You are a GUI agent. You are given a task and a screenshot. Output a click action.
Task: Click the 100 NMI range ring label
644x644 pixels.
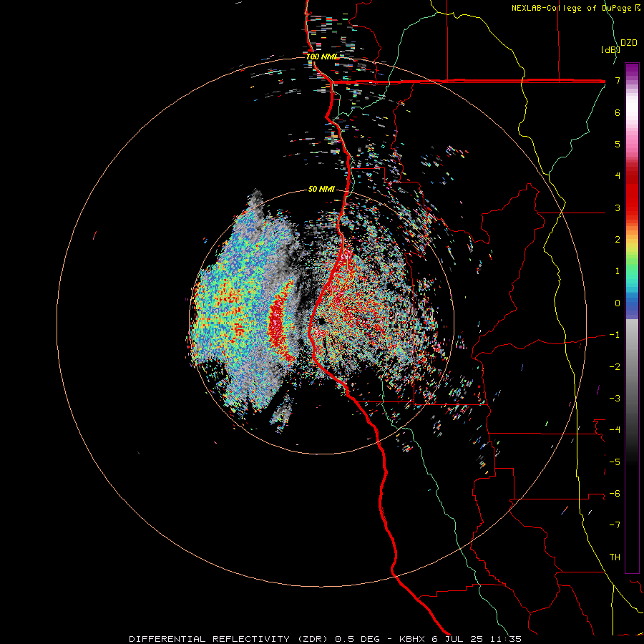tap(321, 57)
